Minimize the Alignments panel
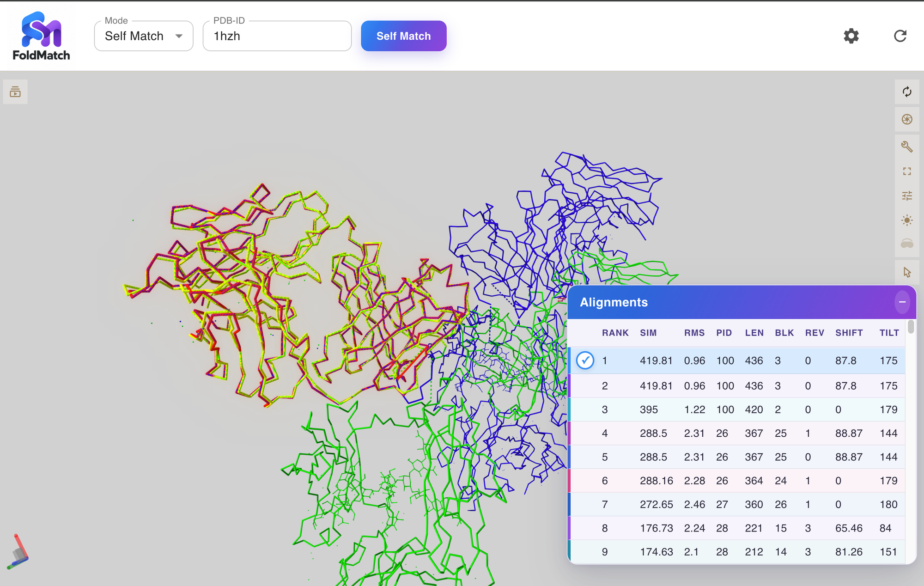The width and height of the screenshot is (924, 586). click(902, 302)
